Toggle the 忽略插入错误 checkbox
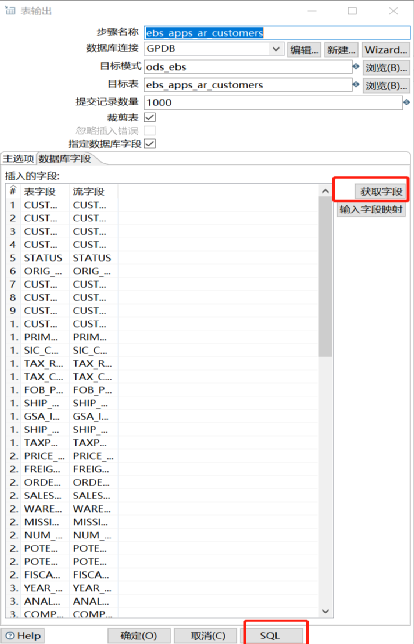Screen dimensions: 414x644 [150, 131]
